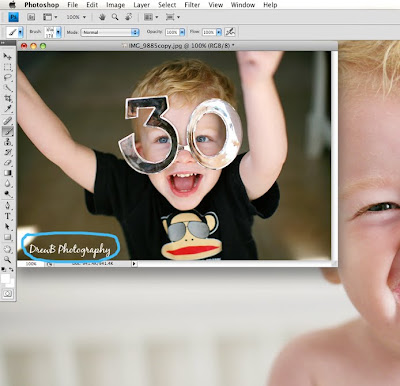Open the blending Mode Normal dropdown
The image size is (400, 386).
point(110,32)
